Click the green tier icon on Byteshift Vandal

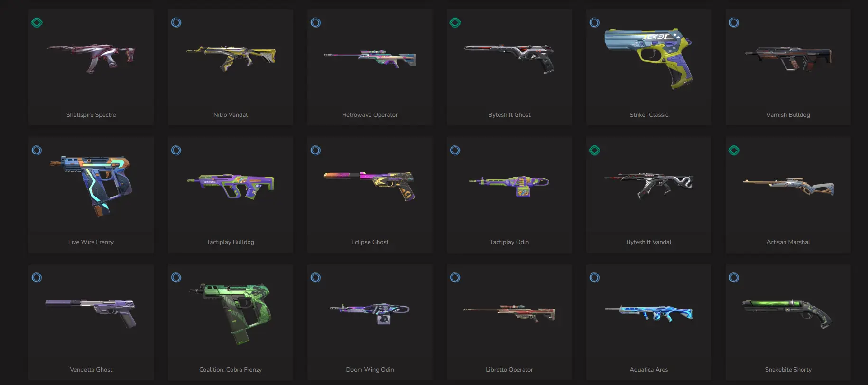coord(595,150)
